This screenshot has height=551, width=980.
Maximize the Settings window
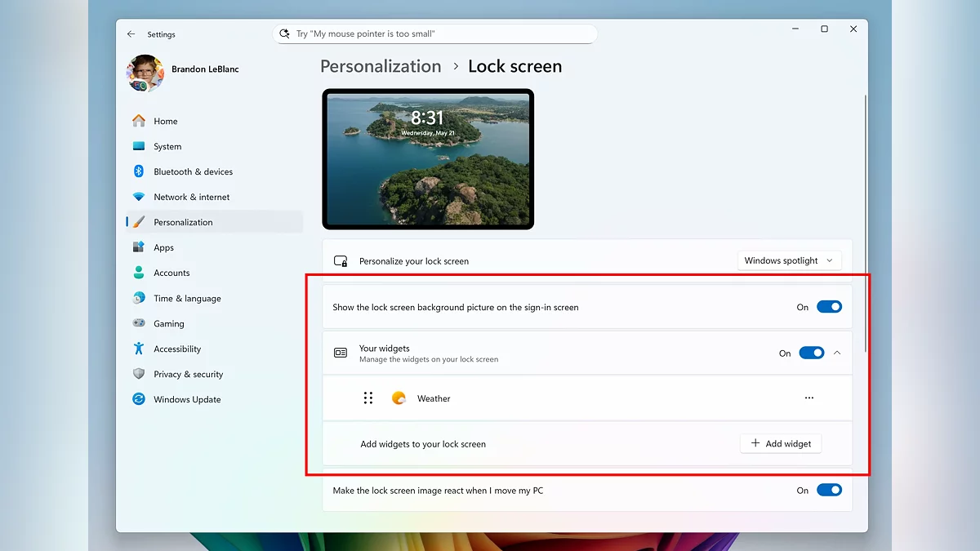[824, 29]
